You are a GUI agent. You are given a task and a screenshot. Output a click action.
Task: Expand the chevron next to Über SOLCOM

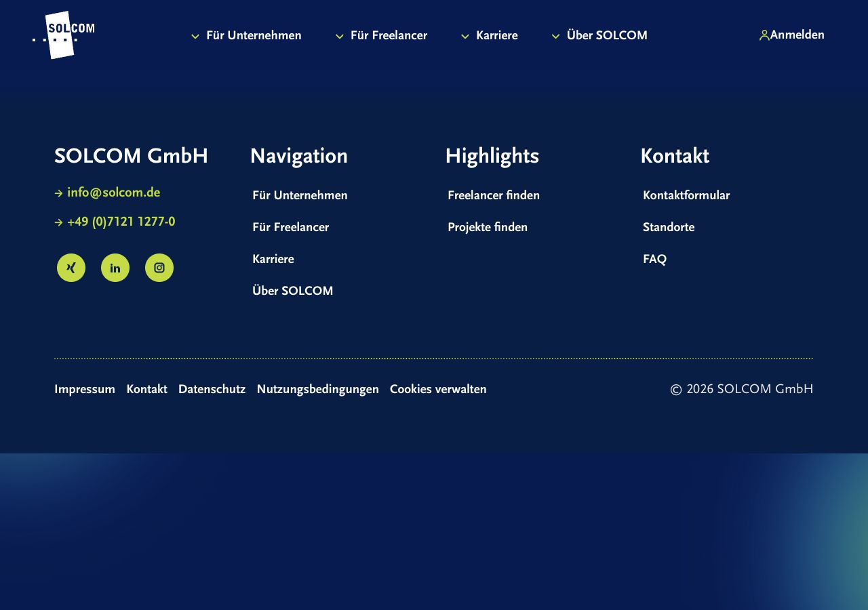pyautogui.click(x=555, y=37)
